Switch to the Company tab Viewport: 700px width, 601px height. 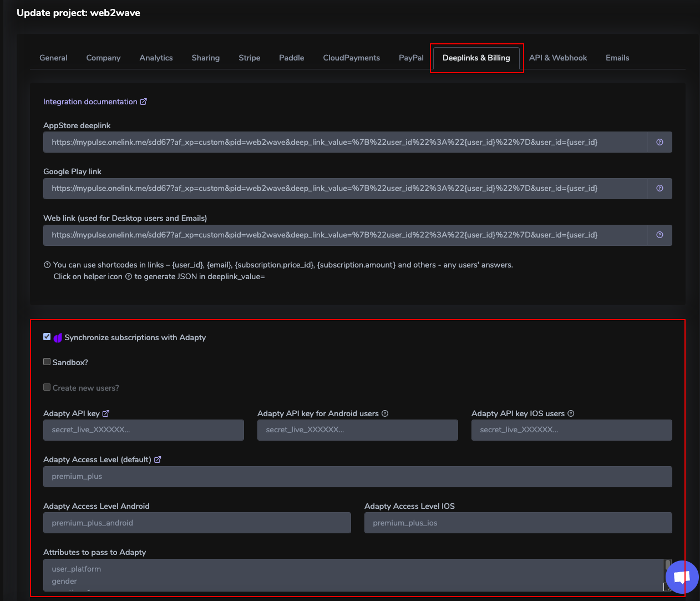103,58
